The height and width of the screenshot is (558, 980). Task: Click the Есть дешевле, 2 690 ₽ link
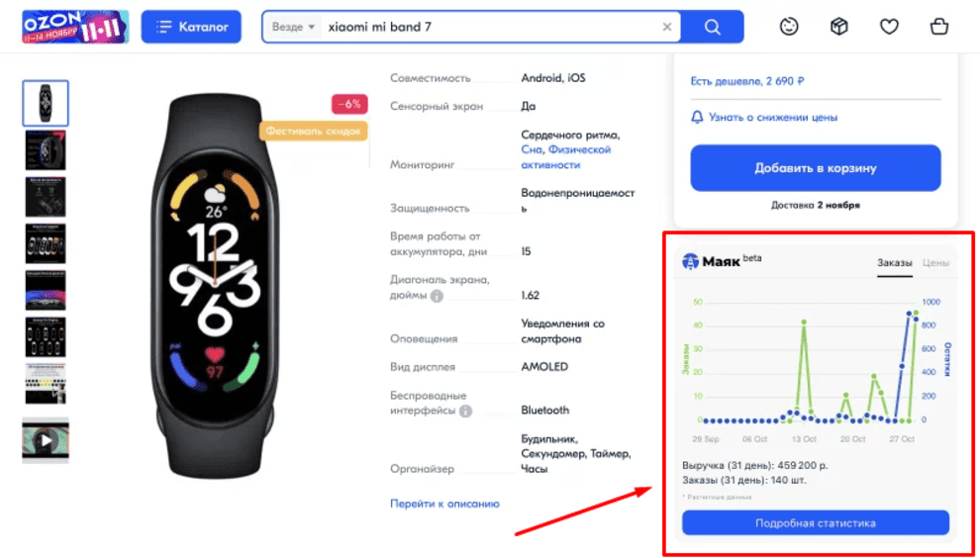click(x=746, y=81)
